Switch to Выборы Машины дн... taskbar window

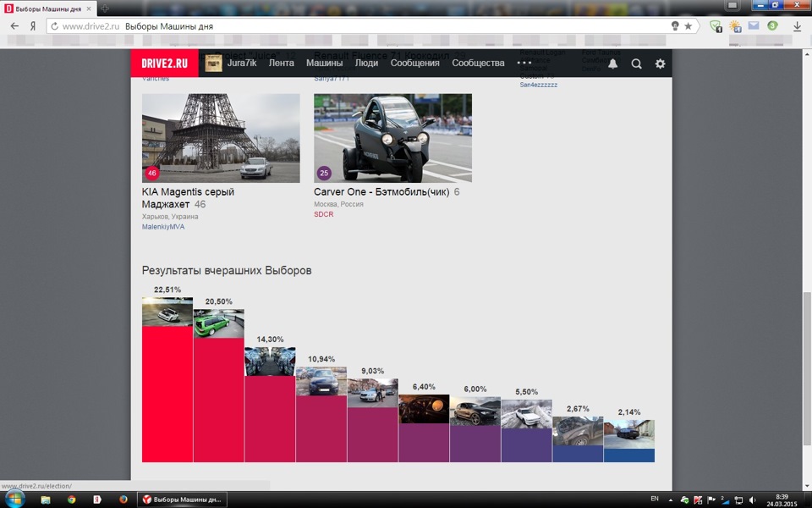pos(182,500)
